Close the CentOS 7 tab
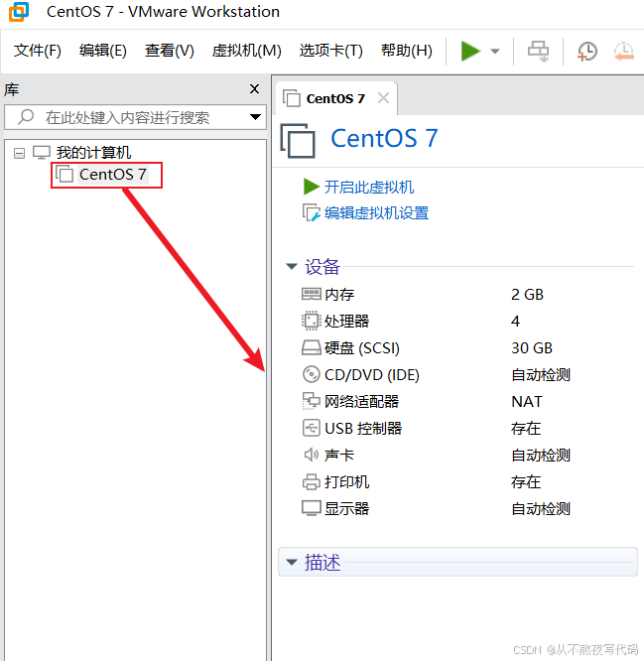Viewport: 644px width, 661px height. pyautogui.click(x=383, y=98)
